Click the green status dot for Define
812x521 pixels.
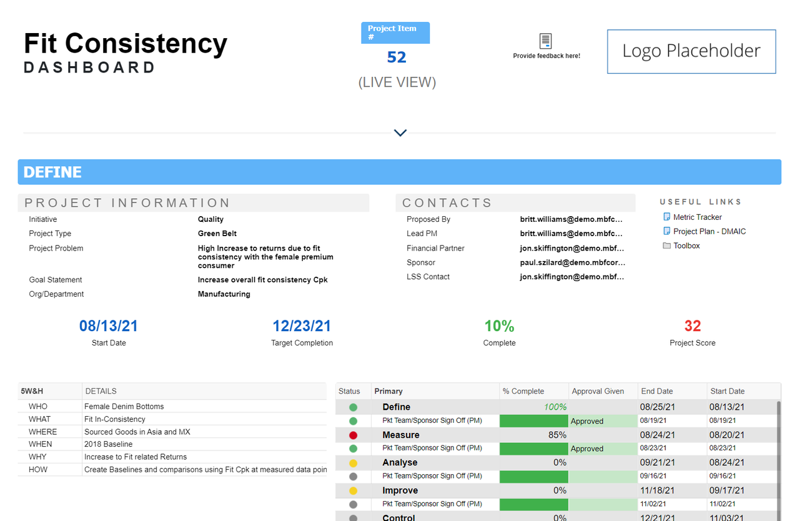point(353,407)
